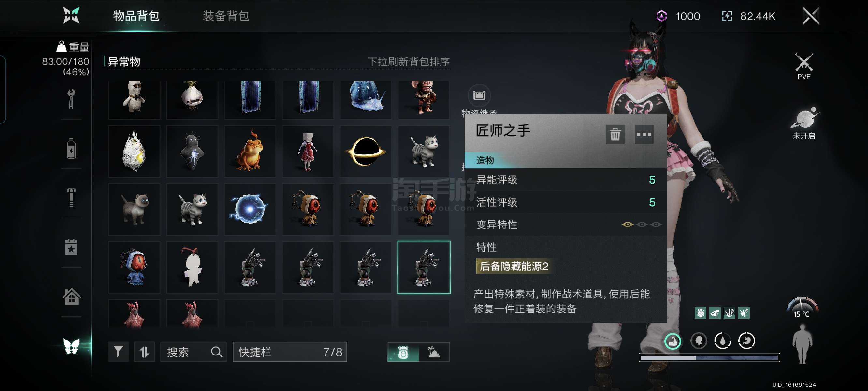Viewport: 868px width, 391px height.
Task: Expand the 快捷栏 7/8 quick bar
Action: (290, 352)
